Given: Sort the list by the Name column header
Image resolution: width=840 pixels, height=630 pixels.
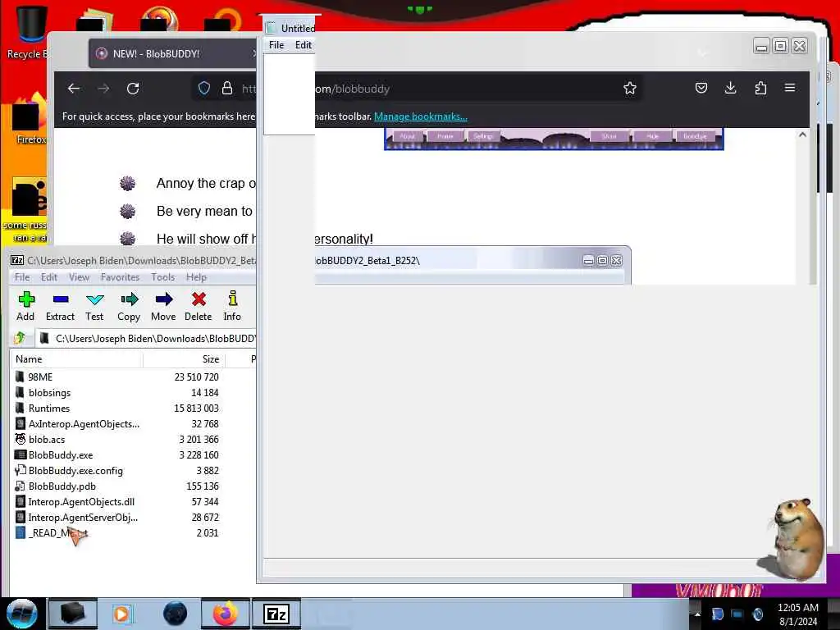Looking at the screenshot, I should coord(77,359).
